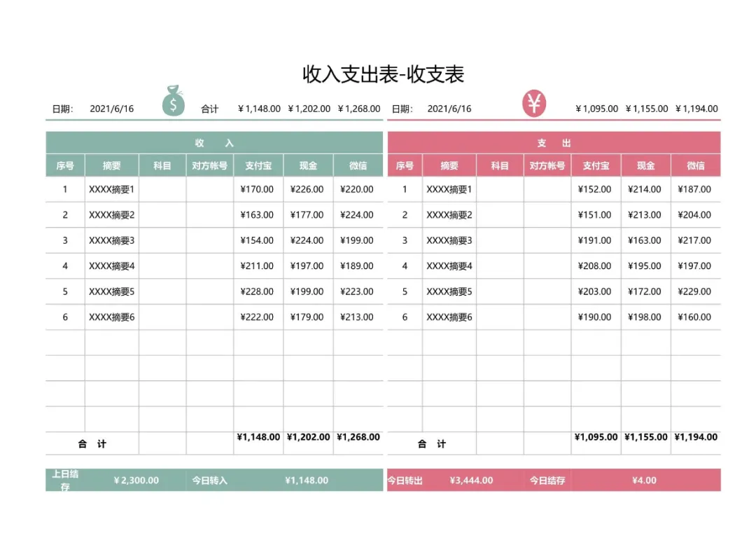Select income cell ¥223.00
This screenshot has height=538, width=756.
coord(357,291)
